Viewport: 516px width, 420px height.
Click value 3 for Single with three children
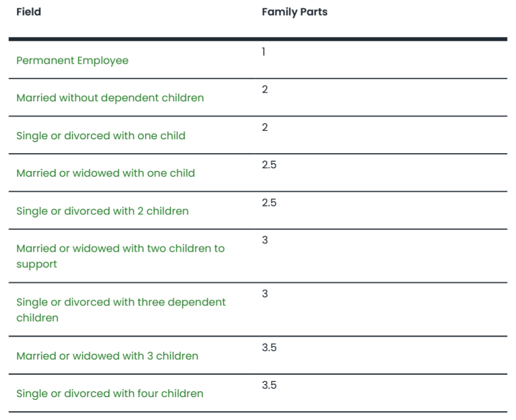tap(265, 294)
